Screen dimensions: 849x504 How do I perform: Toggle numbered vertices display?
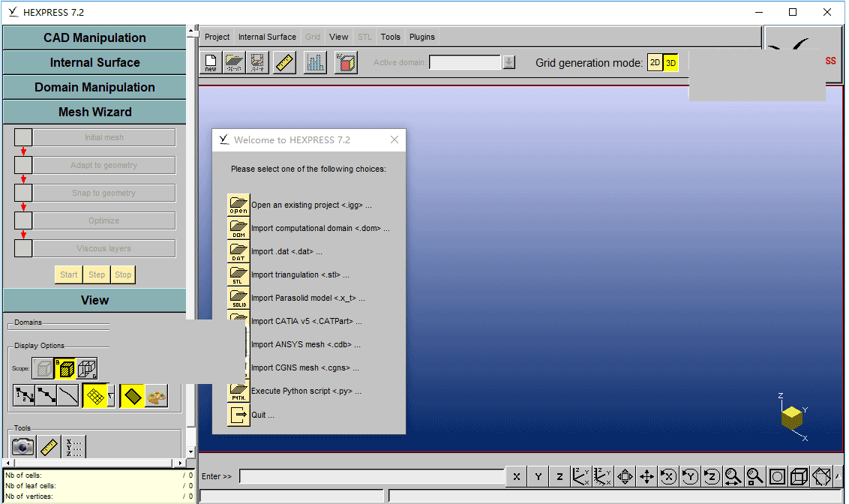pos(24,396)
